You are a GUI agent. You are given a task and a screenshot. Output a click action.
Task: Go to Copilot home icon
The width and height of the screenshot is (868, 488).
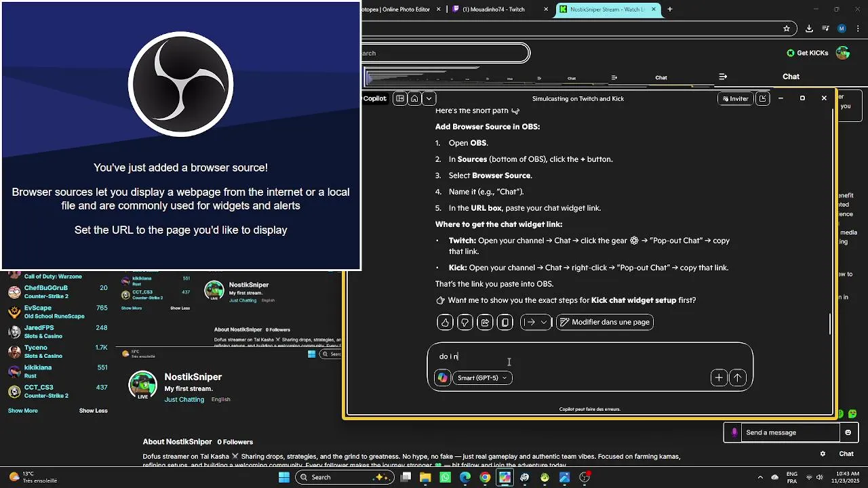coord(414,98)
